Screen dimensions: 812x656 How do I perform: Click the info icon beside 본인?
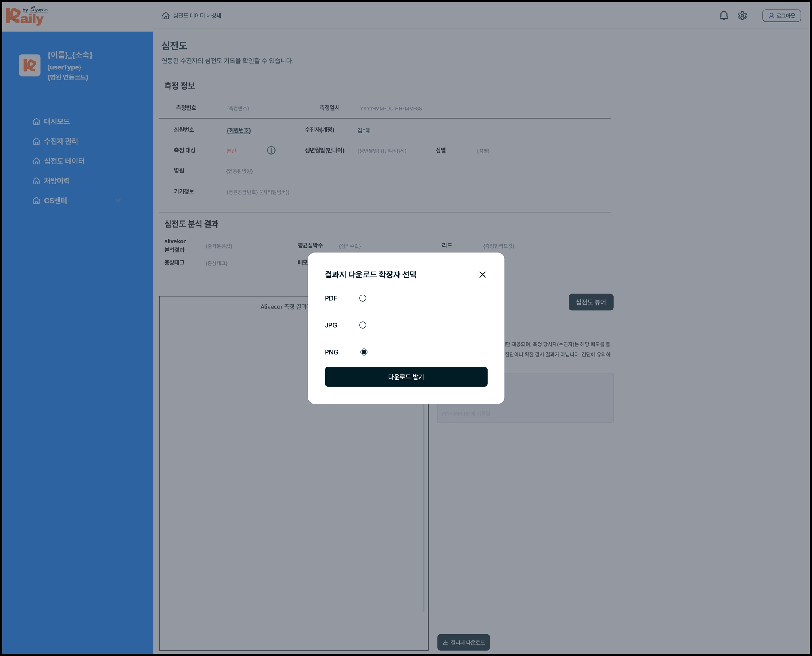point(271,150)
